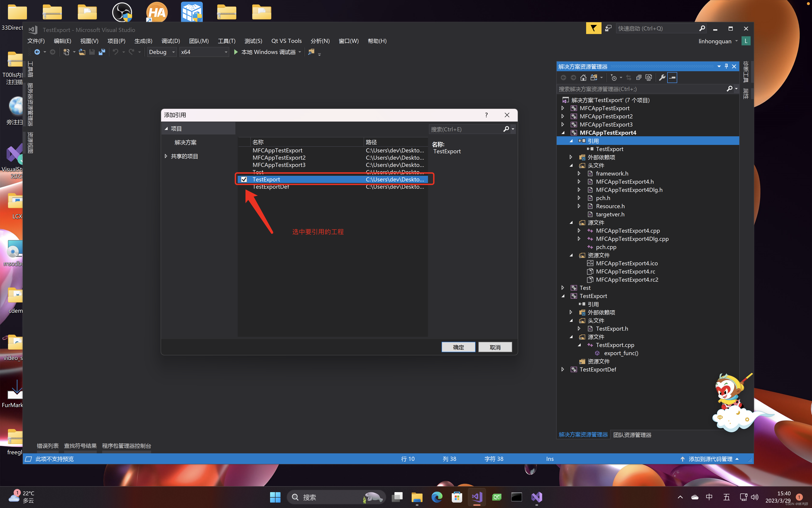
Task: Select 解决方案 in Add Reference sidebar
Action: click(x=186, y=142)
